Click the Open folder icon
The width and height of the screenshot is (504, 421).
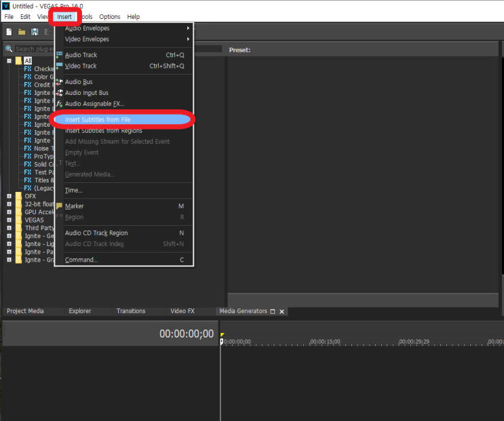tap(22, 32)
